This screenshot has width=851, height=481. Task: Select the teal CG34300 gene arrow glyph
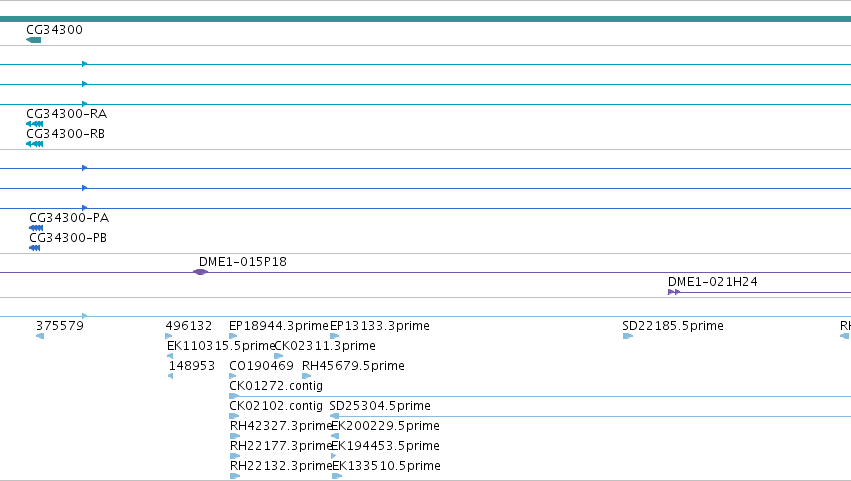click(x=33, y=40)
